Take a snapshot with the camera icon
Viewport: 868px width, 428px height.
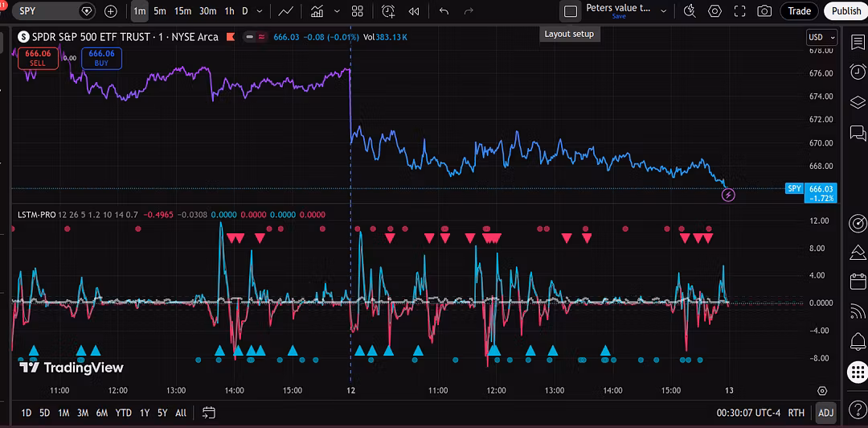point(764,11)
